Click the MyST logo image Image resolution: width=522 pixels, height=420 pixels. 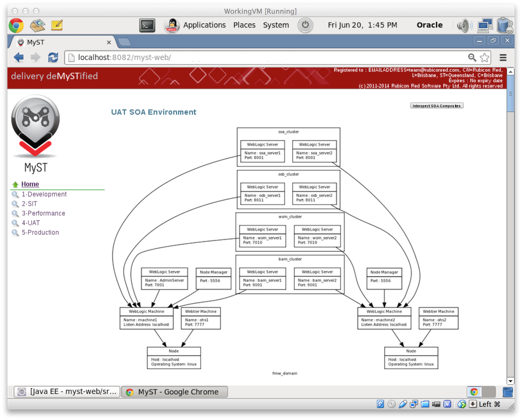[x=35, y=134]
